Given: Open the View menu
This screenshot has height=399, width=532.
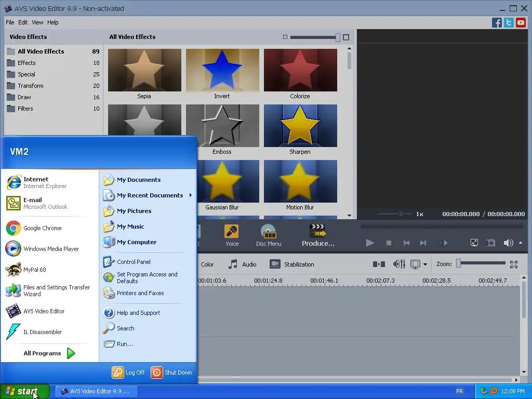Looking at the screenshot, I should pyautogui.click(x=37, y=22).
